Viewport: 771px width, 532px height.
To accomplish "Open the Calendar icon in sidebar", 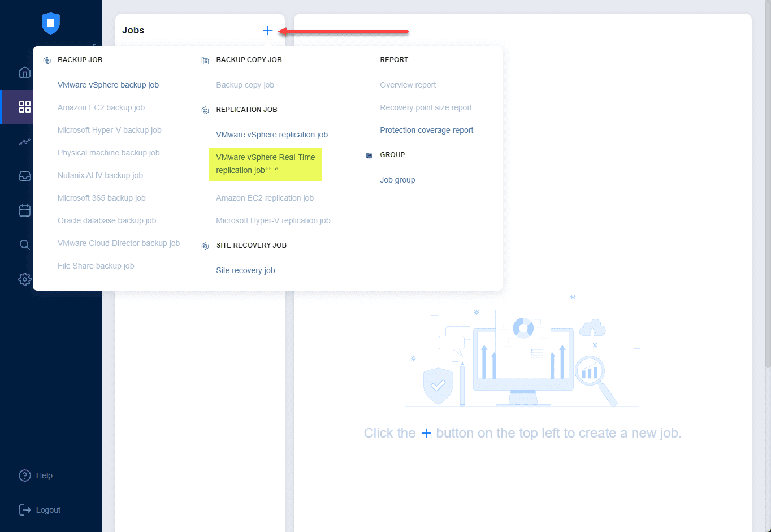I will 25,210.
